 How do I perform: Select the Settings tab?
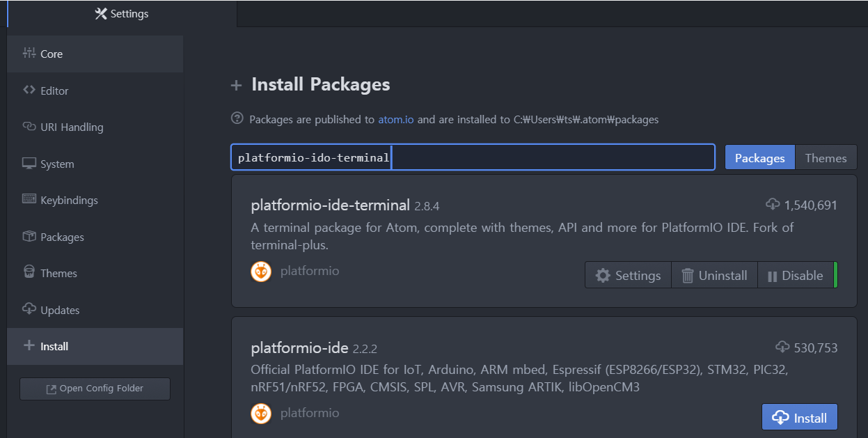click(122, 14)
